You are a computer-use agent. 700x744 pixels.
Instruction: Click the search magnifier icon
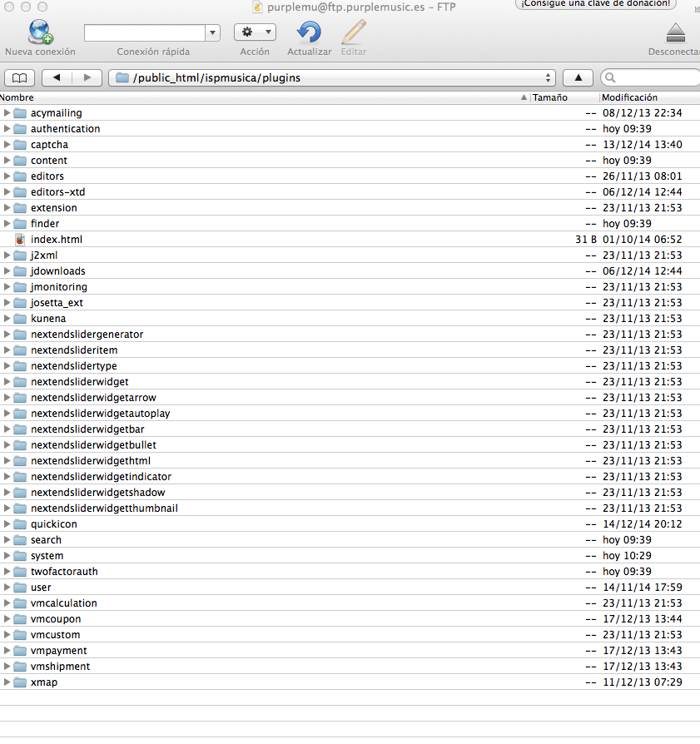[610, 78]
